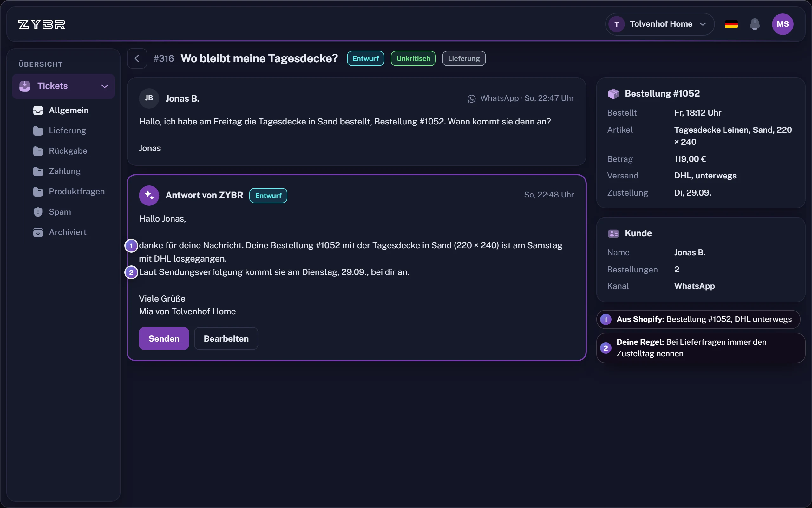Click the amount 119,00 €
The height and width of the screenshot is (508, 812).
click(690, 159)
